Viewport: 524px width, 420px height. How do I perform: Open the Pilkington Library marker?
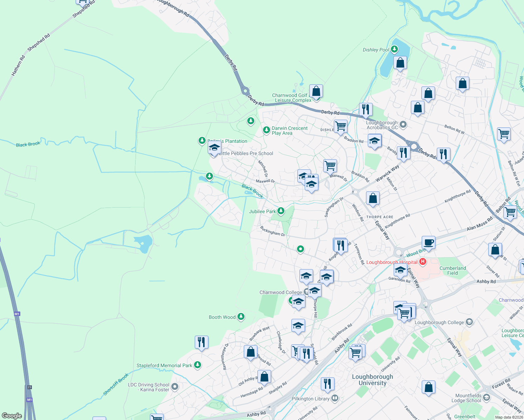click(x=335, y=398)
